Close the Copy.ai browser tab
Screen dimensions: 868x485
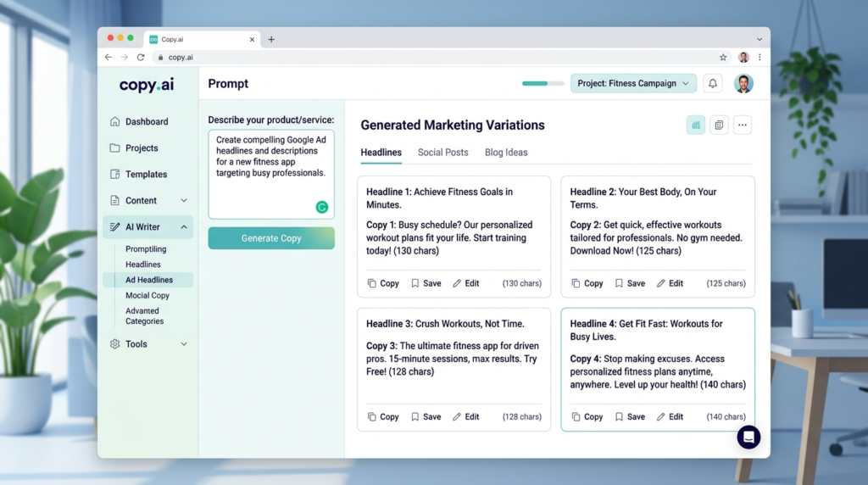click(252, 39)
